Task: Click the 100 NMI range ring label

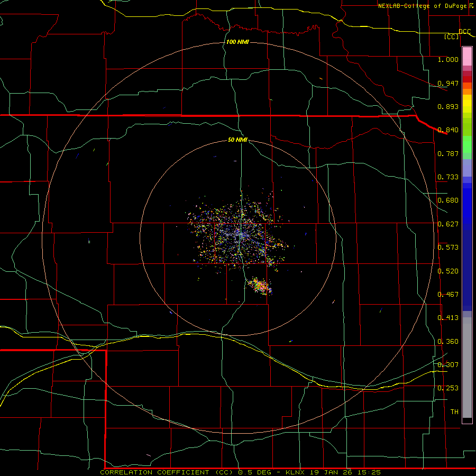Action: click(237, 42)
